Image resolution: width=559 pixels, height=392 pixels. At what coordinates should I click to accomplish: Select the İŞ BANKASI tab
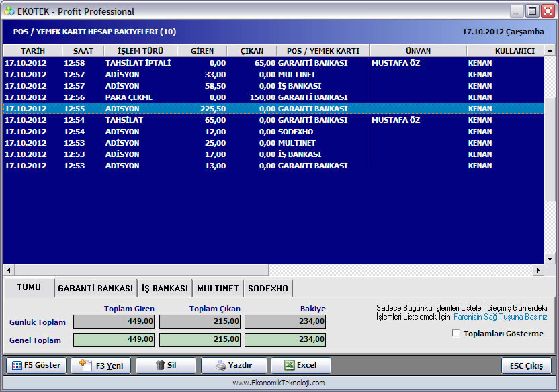pos(165,288)
